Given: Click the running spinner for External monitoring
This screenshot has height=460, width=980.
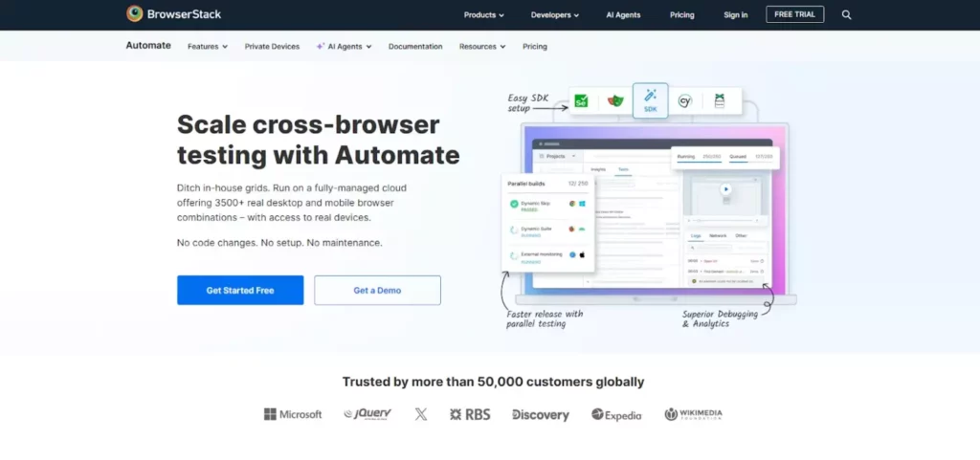Looking at the screenshot, I should [514, 256].
